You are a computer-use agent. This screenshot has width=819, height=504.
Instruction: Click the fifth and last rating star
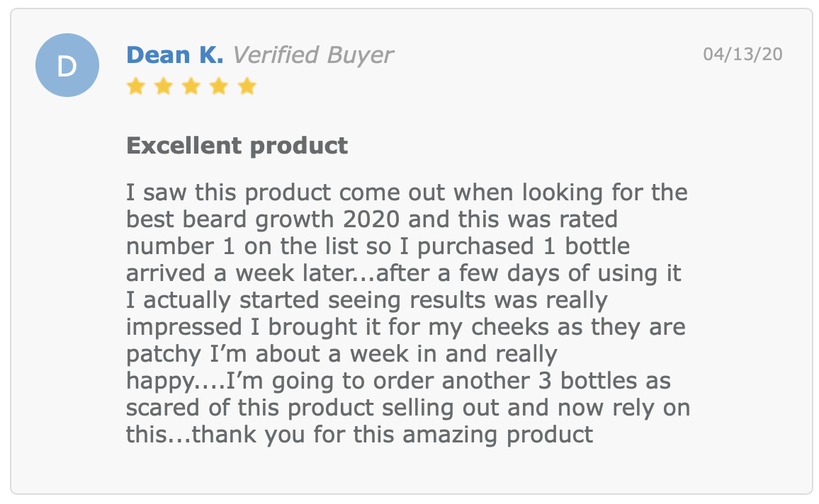point(247,86)
